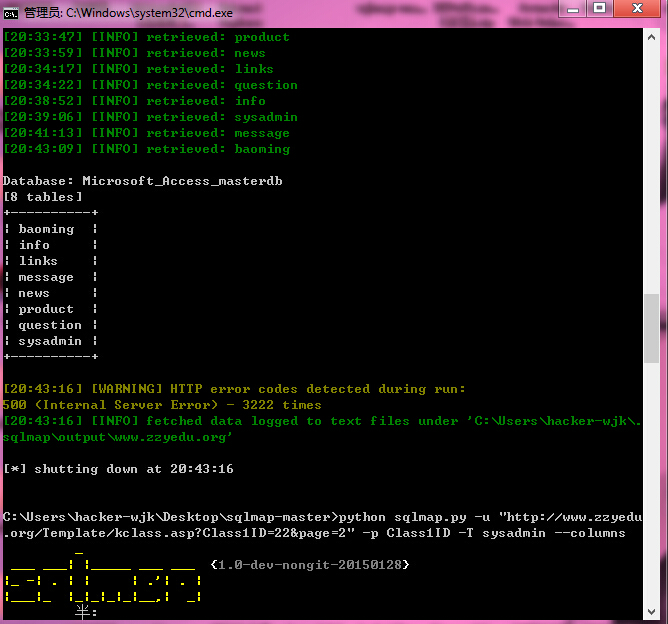The height and width of the screenshot is (624, 668).
Task: Click the scrollbar up arrow
Action: 651,37
